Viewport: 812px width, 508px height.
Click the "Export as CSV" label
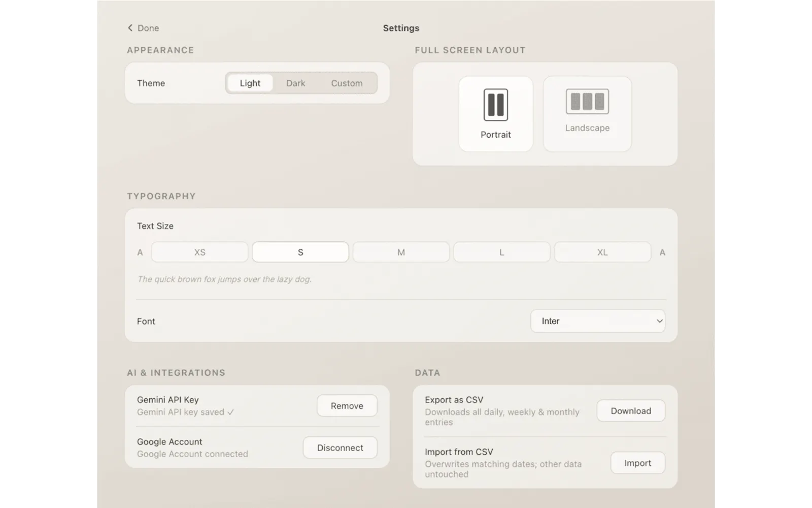click(454, 400)
